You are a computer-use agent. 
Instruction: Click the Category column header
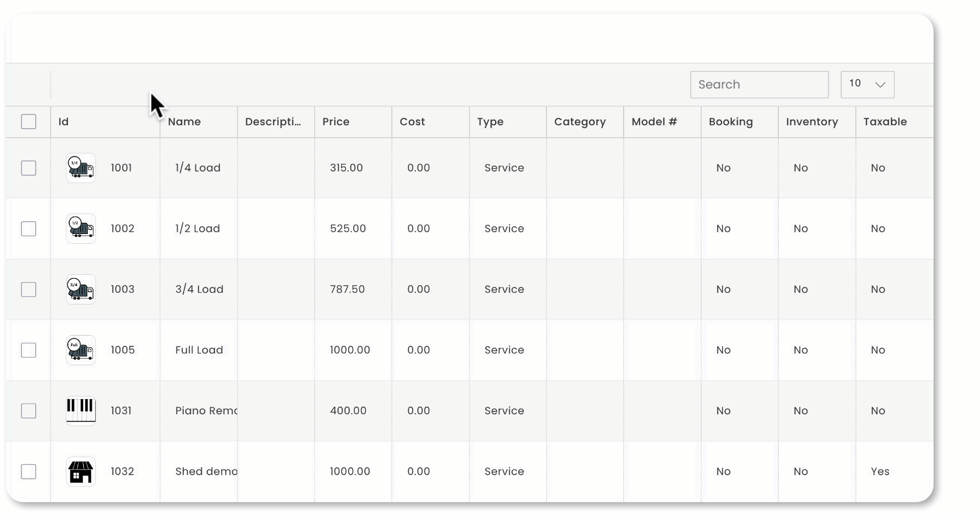click(579, 122)
